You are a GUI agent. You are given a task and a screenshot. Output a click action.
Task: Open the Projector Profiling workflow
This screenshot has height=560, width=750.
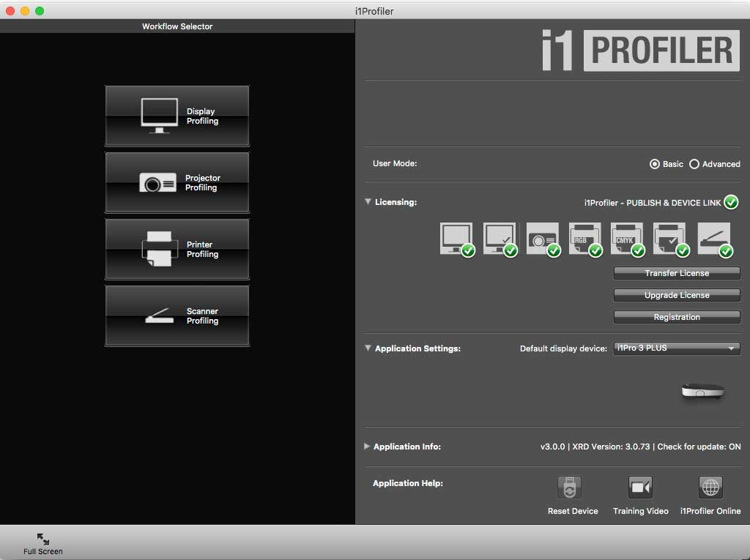click(x=177, y=183)
